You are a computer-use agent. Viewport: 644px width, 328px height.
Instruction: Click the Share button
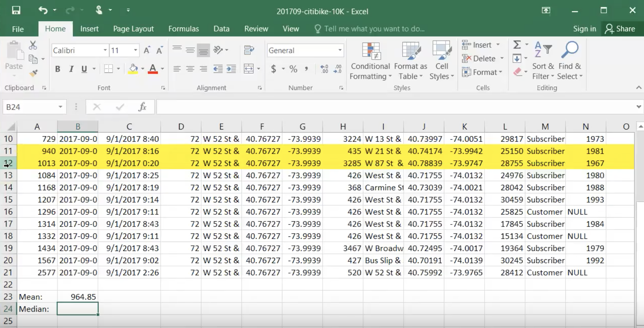coord(620,29)
